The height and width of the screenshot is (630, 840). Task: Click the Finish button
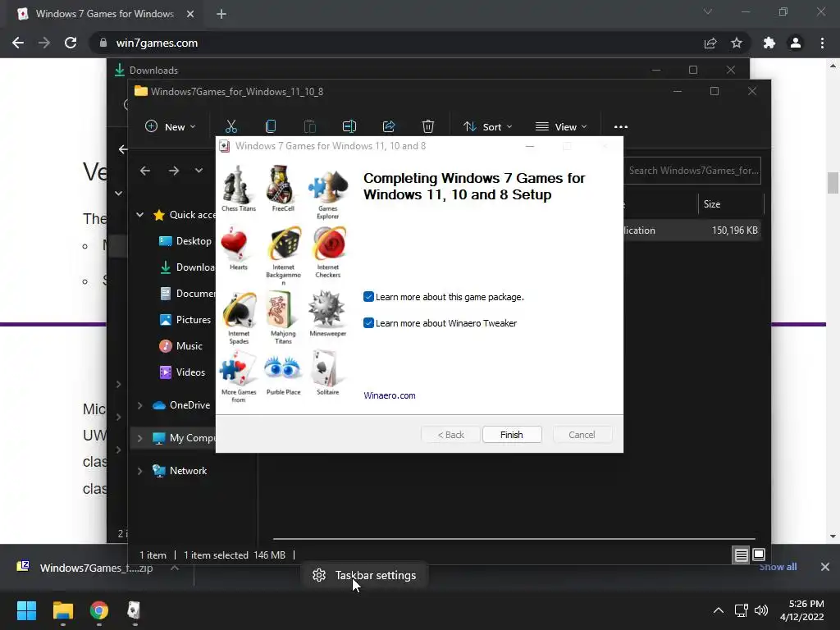pos(512,435)
